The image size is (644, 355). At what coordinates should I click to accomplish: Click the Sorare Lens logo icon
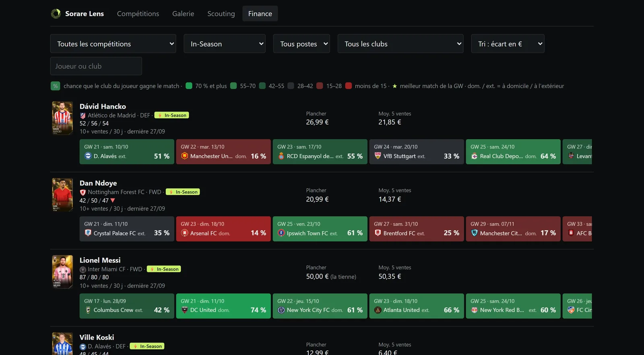[x=56, y=14]
